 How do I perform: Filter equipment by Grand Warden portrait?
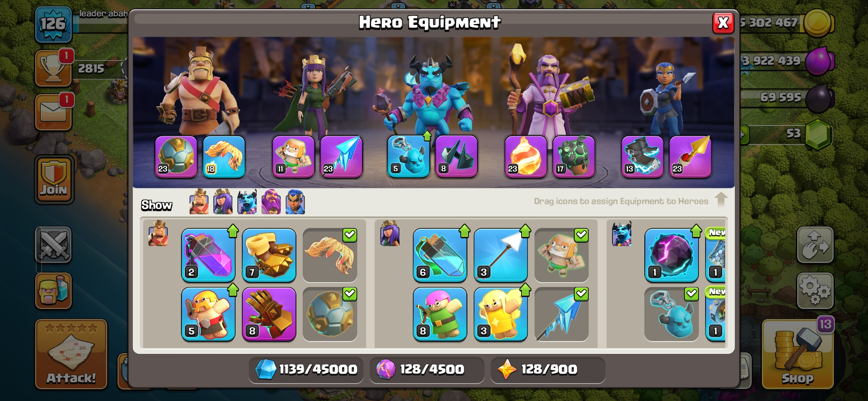coord(271,202)
